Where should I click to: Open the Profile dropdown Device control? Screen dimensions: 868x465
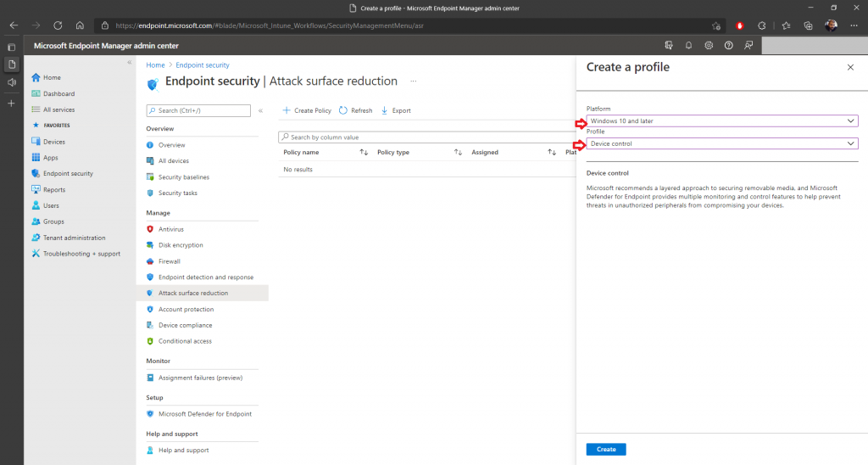pyautogui.click(x=722, y=143)
